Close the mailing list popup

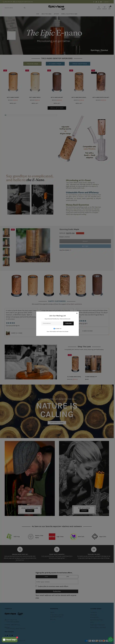(77, 313)
